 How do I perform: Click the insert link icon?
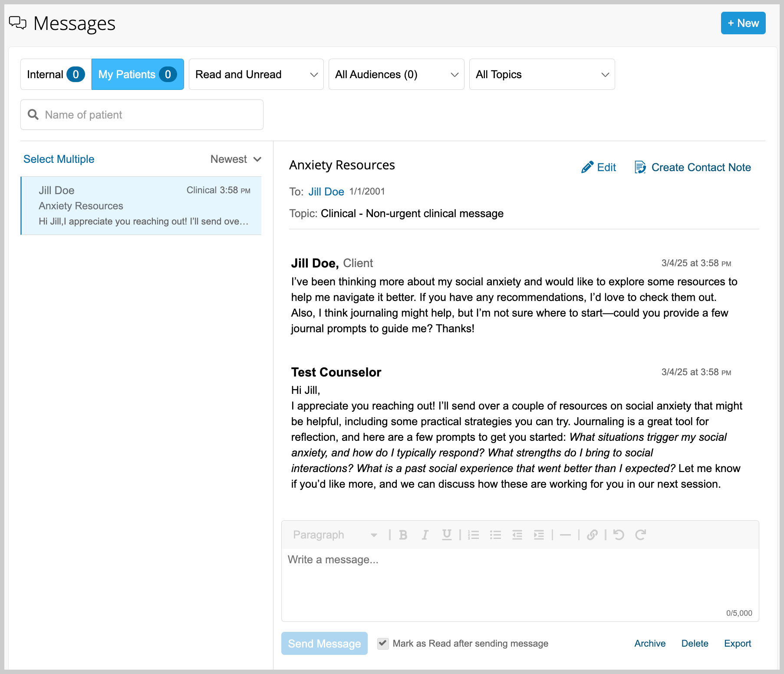[x=592, y=535]
